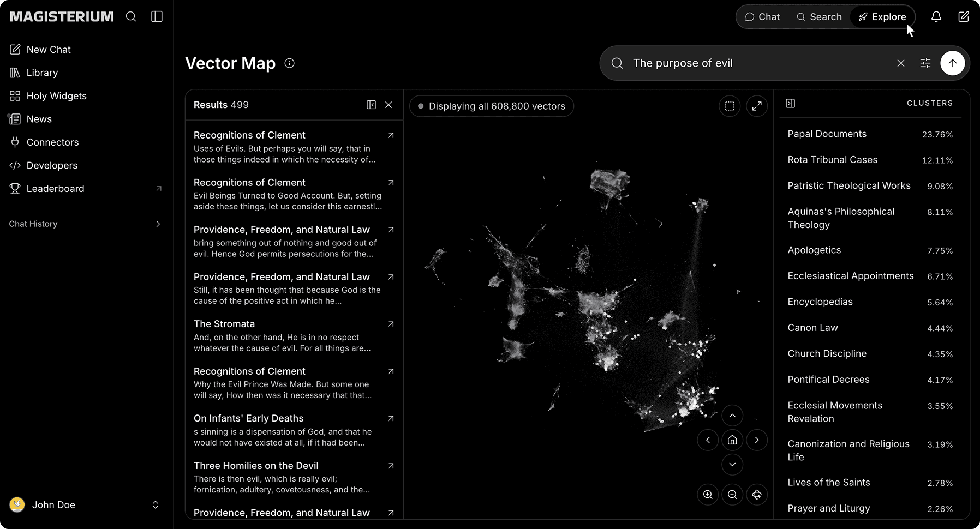
Task: Select the Canon Law cluster
Action: (x=870, y=328)
